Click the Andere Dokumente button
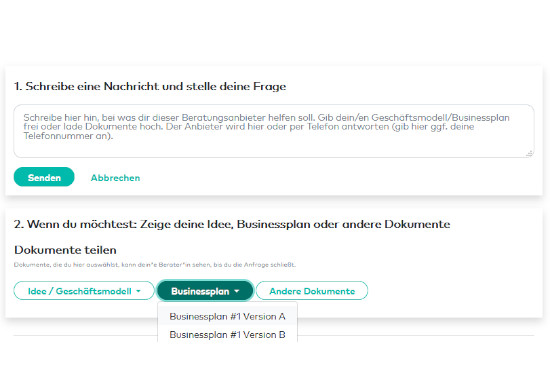 click(312, 291)
